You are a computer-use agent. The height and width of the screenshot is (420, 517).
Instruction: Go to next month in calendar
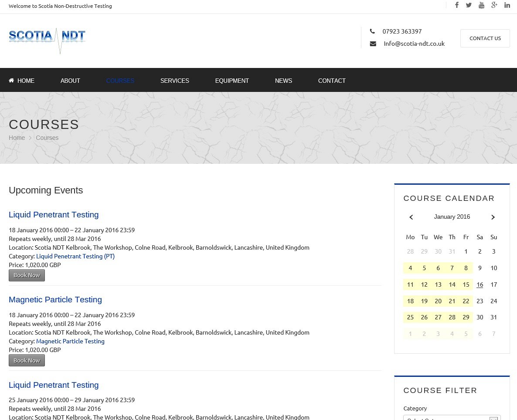[493, 217]
